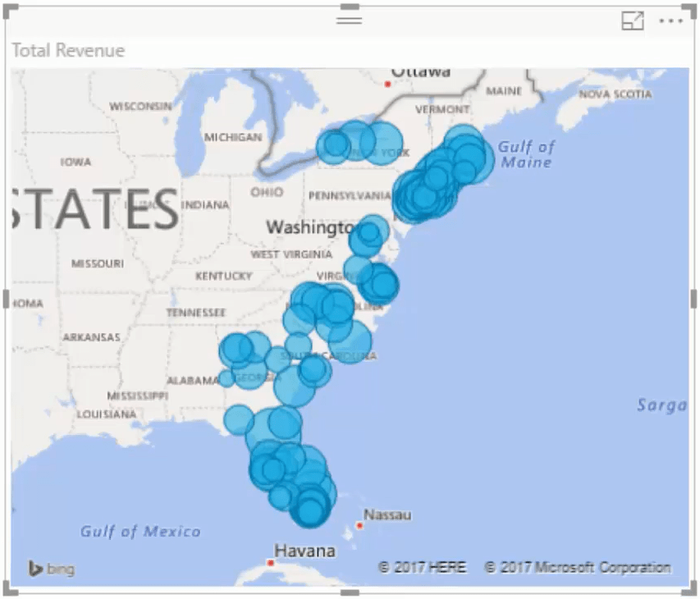Screen dimensions: 700x599
Task: Select the southernmost Florida revenue bubble
Action: point(310,512)
